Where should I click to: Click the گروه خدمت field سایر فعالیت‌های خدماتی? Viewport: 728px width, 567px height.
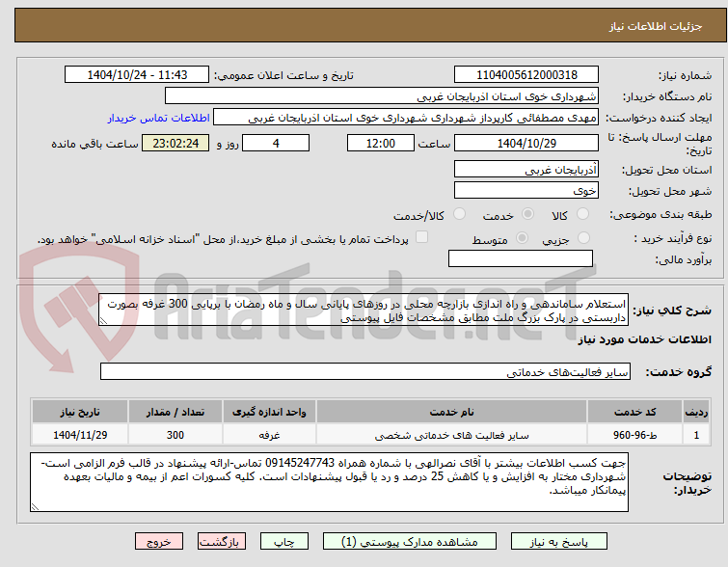[365, 371]
